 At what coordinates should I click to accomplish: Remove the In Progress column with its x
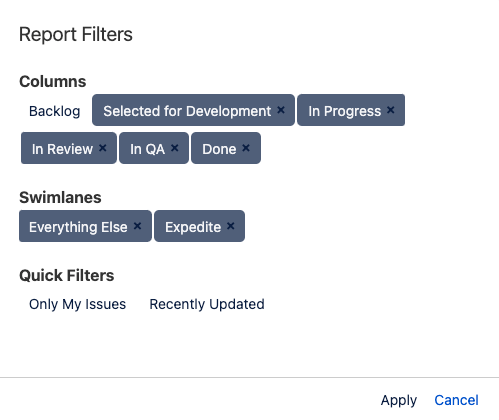tap(391, 110)
